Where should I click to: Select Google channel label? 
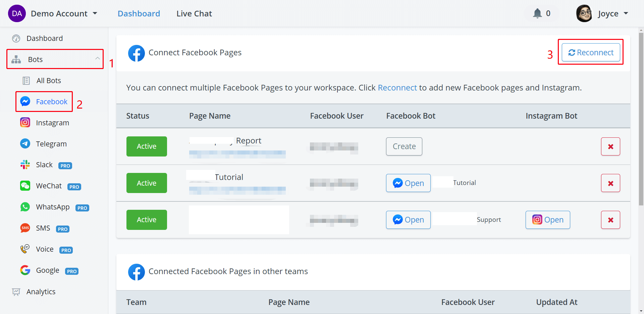click(48, 270)
